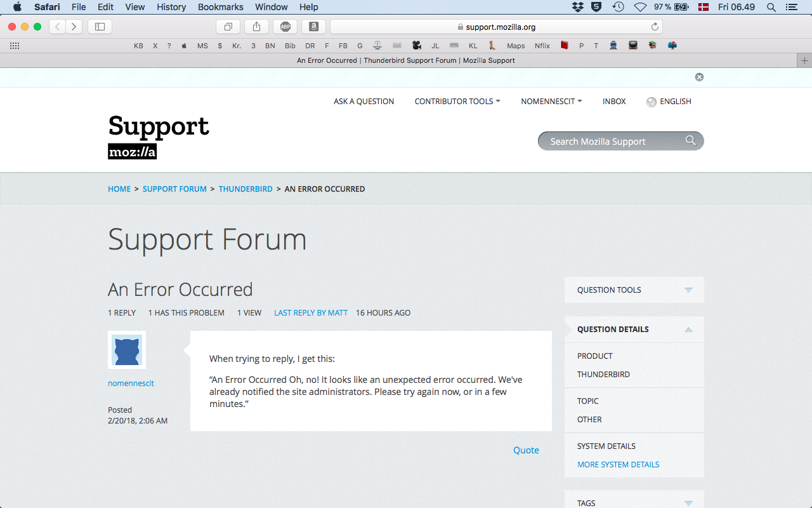Open the Contributor Tools dropdown

point(457,101)
